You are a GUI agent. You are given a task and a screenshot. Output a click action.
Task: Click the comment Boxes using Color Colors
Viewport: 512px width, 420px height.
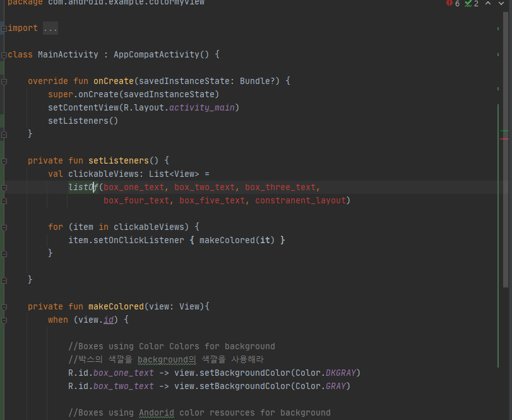tap(172, 347)
